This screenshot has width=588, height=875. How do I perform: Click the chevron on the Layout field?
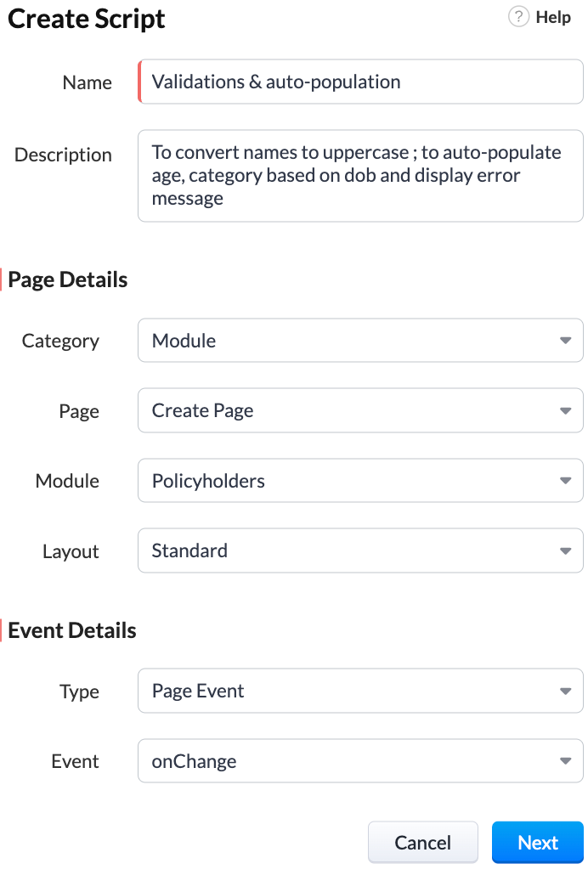pyautogui.click(x=566, y=550)
